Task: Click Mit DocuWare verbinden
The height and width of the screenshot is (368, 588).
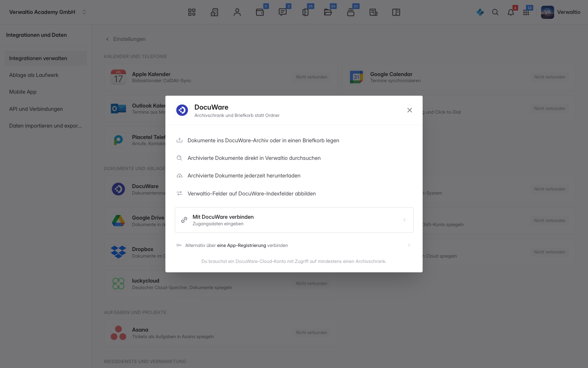Action: pyautogui.click(x=294, y=220)
